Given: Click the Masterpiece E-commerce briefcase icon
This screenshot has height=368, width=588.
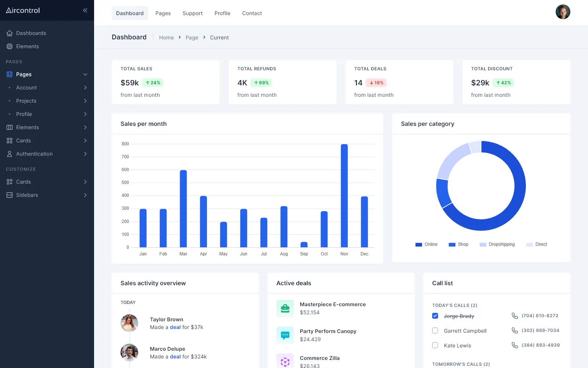Looking at the screenshot, I should coord(285,308).
